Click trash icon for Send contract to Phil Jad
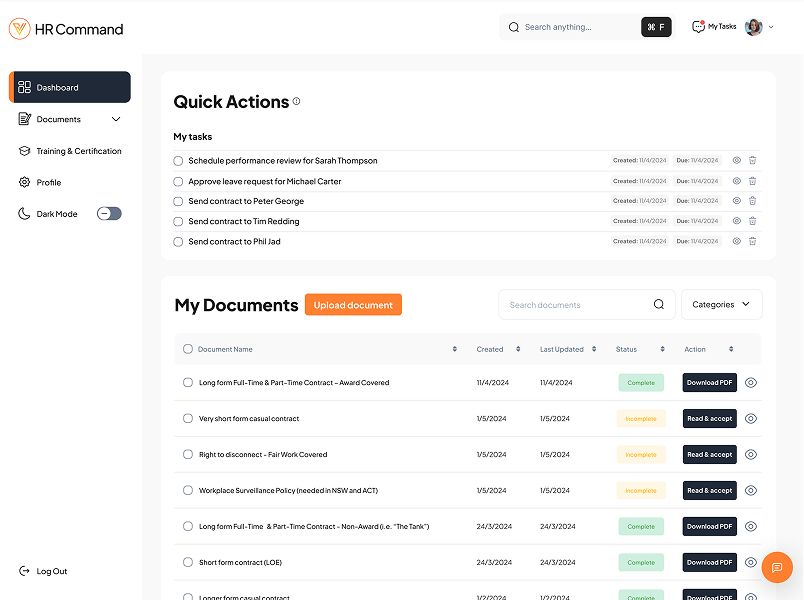The image size is (804, 600). tap(753, 241)
